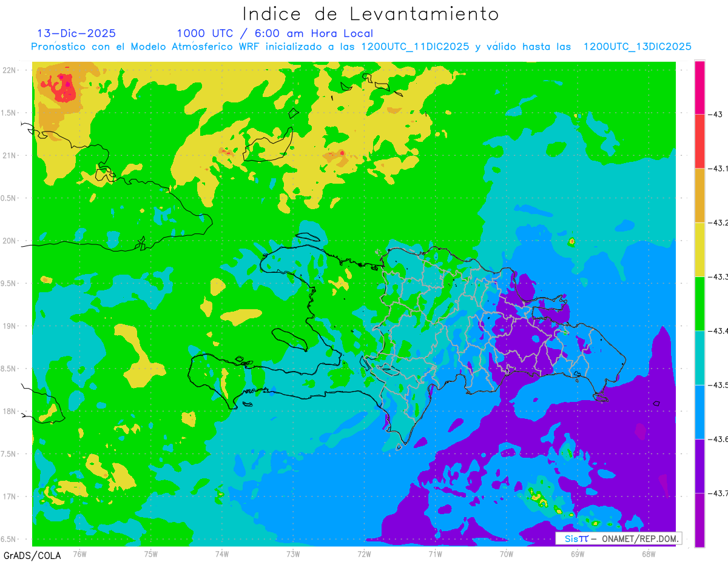Click the '74W' longitude label

222,554
